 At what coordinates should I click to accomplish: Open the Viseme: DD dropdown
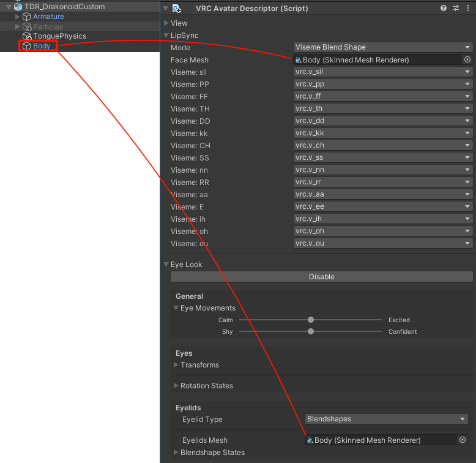coord(383,121)
